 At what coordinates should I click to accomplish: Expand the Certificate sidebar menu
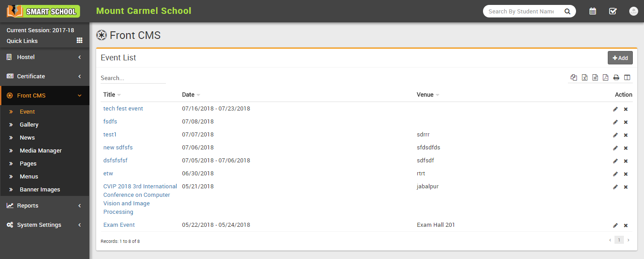(x=45, y=76)
